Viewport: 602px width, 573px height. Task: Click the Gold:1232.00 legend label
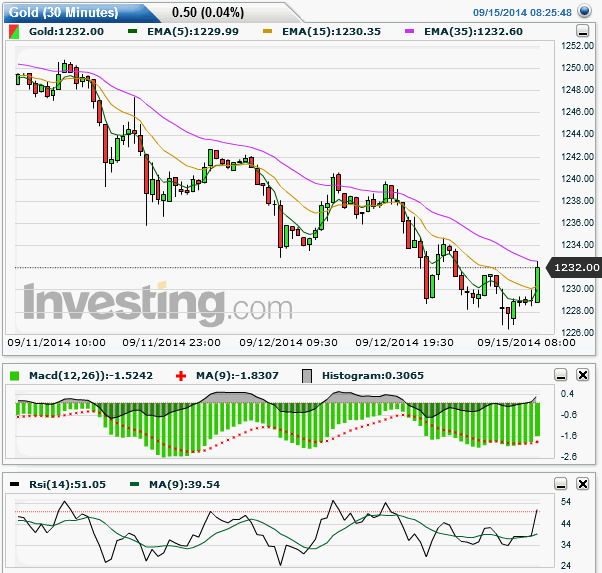(66, 31)
